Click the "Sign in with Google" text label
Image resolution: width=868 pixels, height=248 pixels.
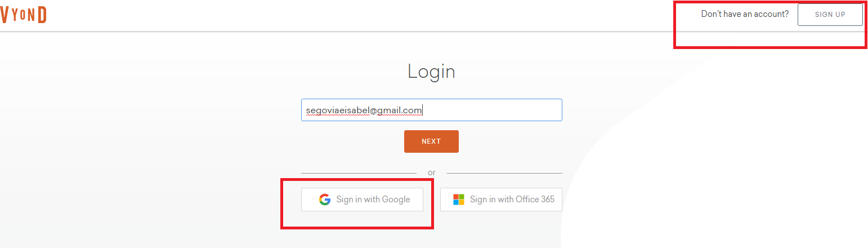[373, 200]
